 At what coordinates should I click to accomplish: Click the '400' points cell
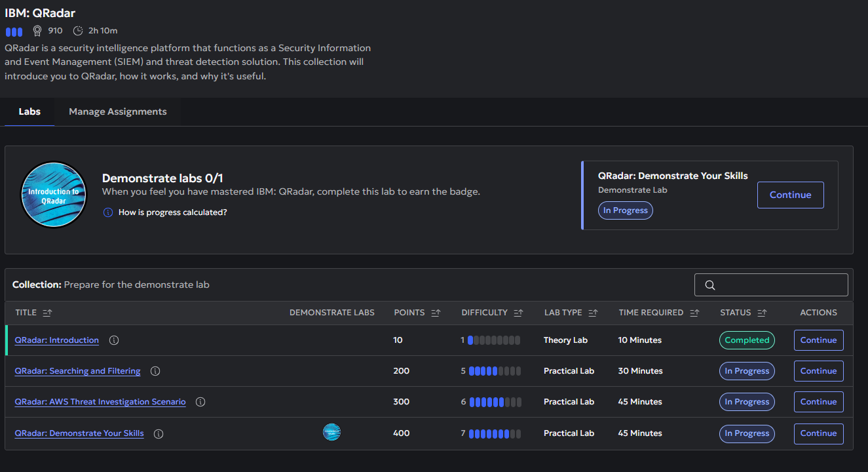(x=401, y=433)
